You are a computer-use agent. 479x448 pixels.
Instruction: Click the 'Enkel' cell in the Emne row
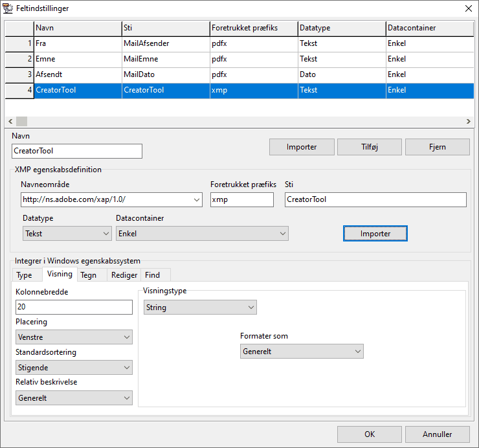pyautogui.click(x=430, y=60)
